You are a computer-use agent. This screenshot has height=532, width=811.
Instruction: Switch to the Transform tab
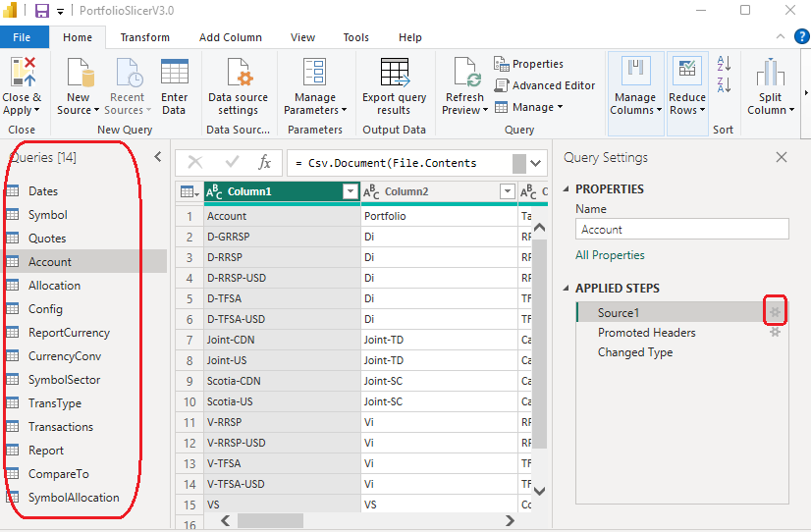coord(144,37)
